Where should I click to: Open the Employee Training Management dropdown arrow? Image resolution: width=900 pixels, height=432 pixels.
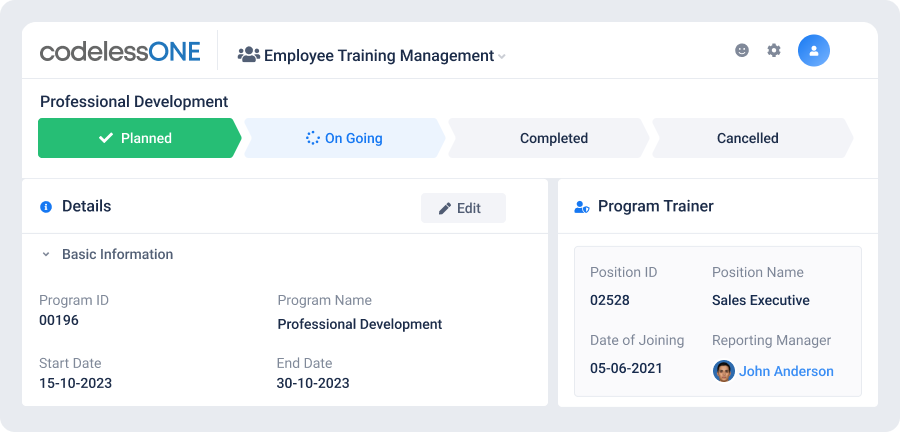pos(502,56)
